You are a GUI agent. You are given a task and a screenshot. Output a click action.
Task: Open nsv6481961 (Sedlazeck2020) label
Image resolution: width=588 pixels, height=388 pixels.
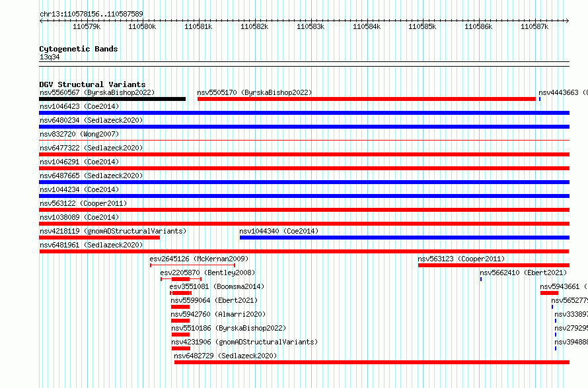point(91,245)
